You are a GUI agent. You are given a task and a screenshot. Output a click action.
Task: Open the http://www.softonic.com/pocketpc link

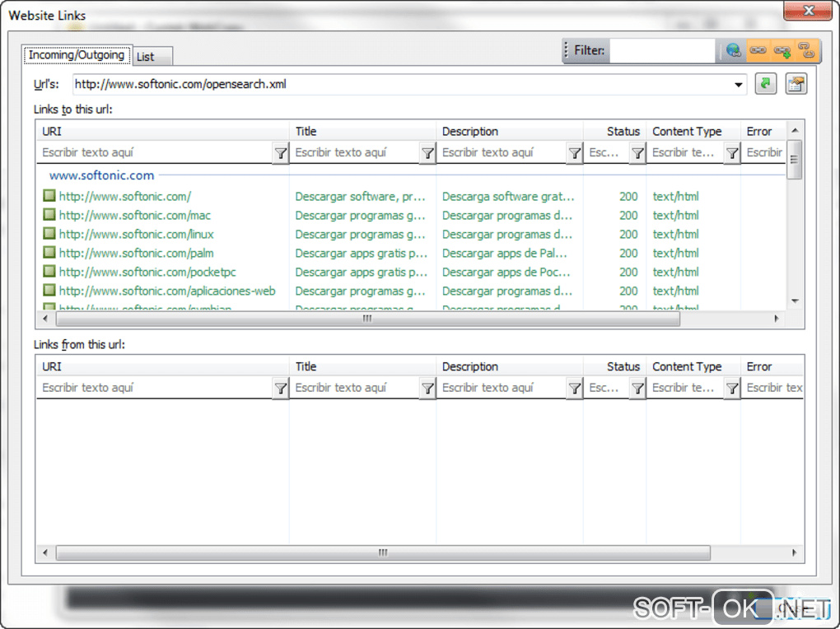[x=147, y=272]
